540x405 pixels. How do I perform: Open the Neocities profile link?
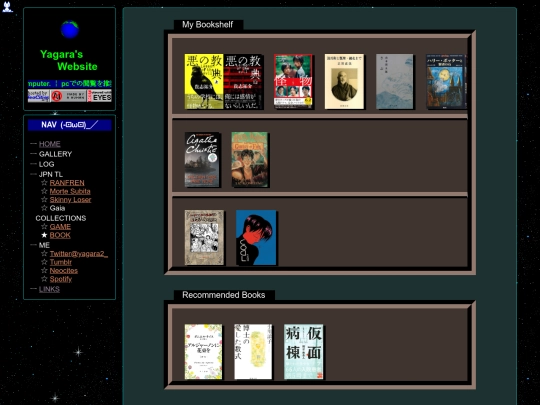point(64,271)
